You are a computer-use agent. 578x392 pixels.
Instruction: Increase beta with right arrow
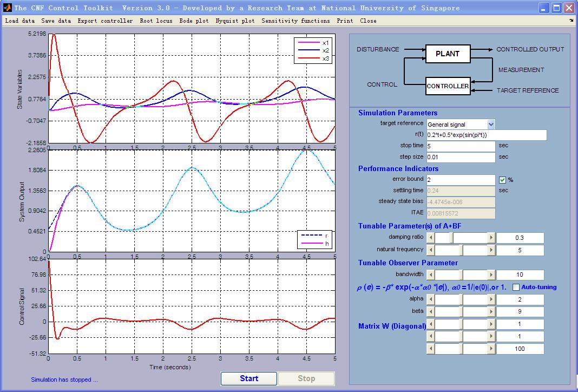pyautogui.click(x=491, y=312)
